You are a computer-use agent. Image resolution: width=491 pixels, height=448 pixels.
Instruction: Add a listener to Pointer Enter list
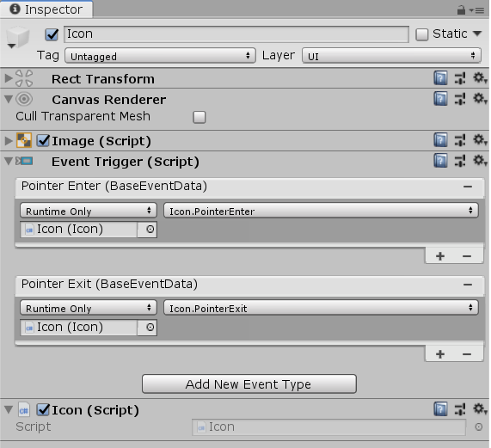(440, 256)
